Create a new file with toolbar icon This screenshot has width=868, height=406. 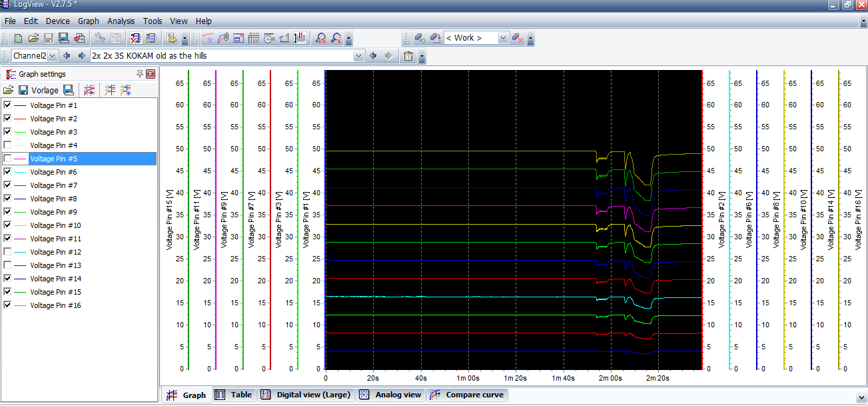[x=19, y=38]
